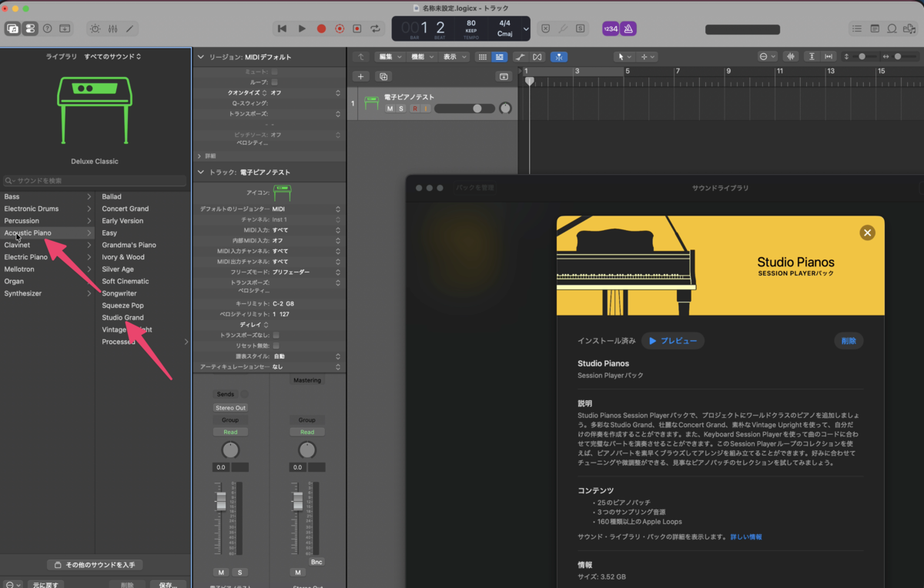
Task: Select Studio Grand patch in the library
Action: pyautogui.click(x=123, y=317)
